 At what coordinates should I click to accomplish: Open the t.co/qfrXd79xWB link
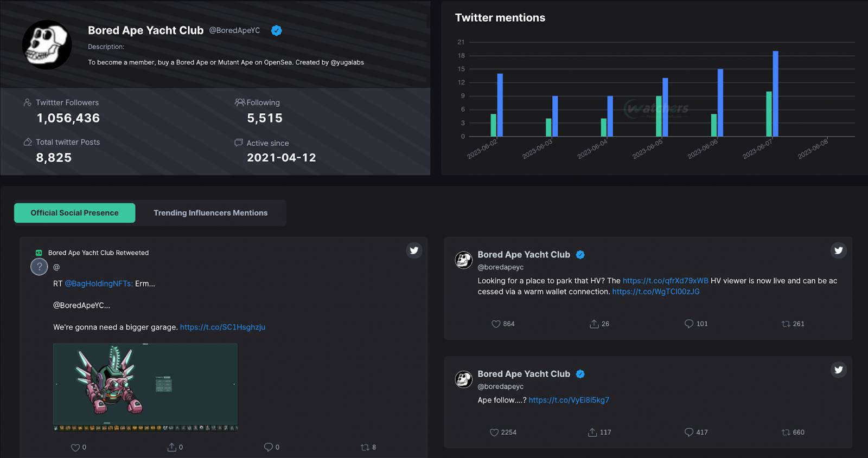pyautogui.click(x=666, y=281)
